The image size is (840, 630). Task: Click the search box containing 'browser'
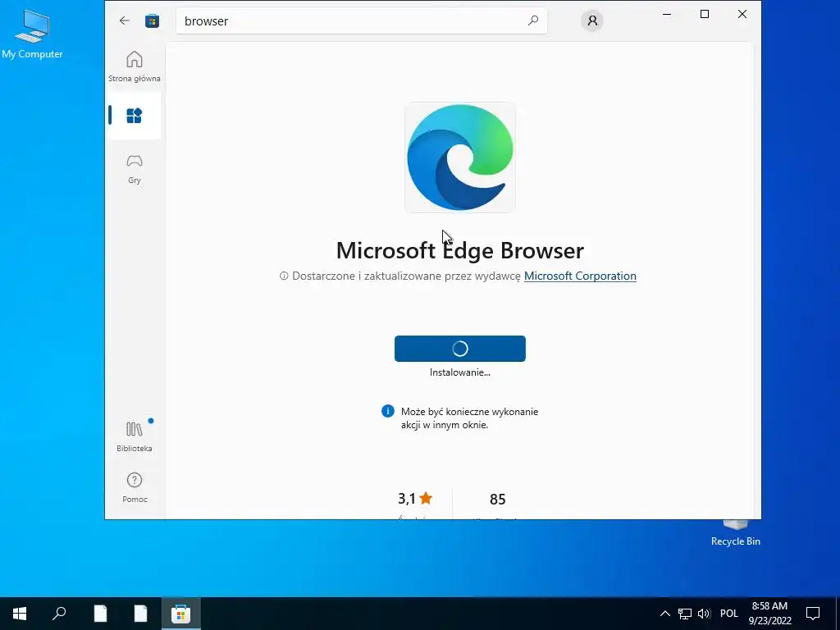362,21
